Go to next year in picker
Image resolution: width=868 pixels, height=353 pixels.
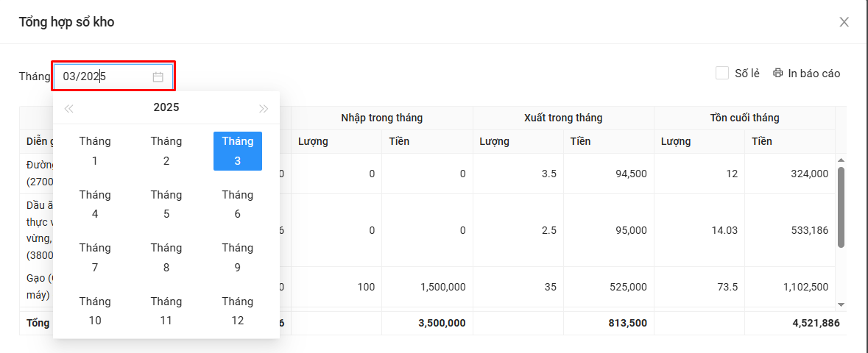click(264, 108)
